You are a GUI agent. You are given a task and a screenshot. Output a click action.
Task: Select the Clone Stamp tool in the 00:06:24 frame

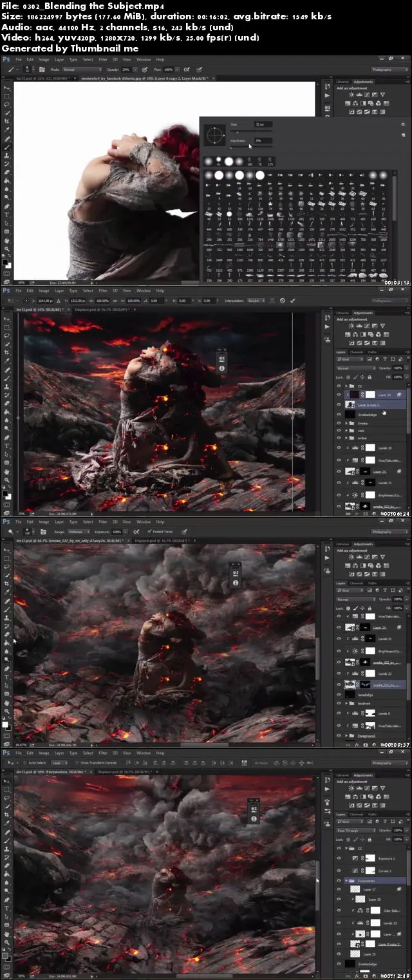(6, 386)
